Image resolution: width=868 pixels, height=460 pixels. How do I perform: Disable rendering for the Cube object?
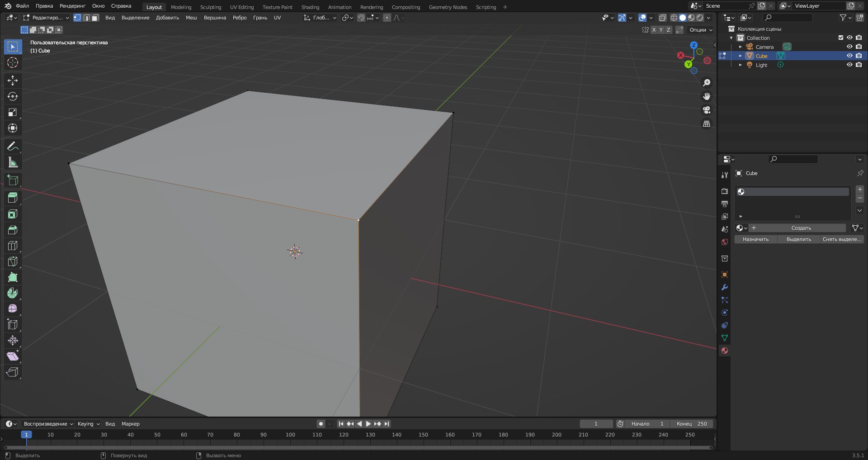(859, 56)
